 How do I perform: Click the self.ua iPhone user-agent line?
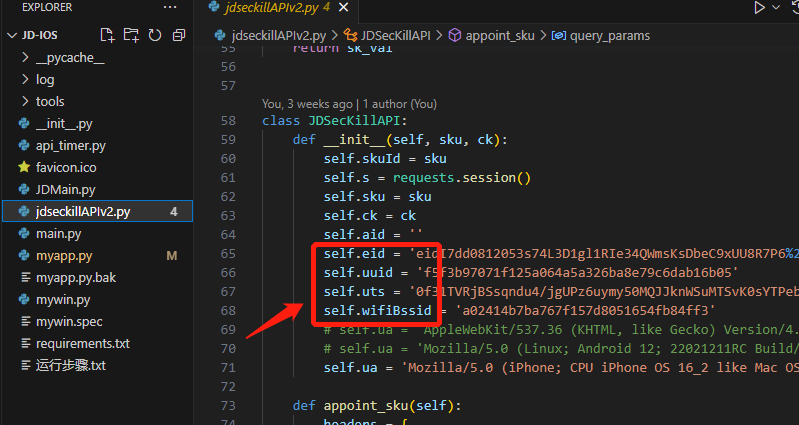[561, 367]
